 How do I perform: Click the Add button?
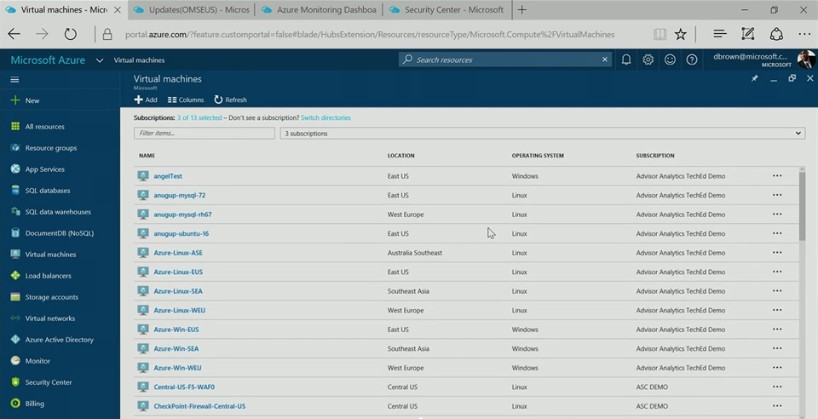click(146, 100)
